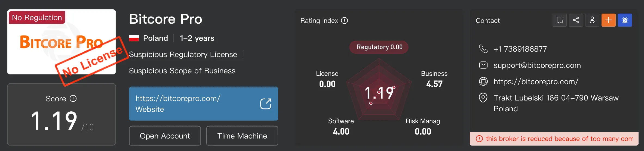The image size is (644, 151).
Task: Click the Regulatory 0.00 badge
Action: 379,47
